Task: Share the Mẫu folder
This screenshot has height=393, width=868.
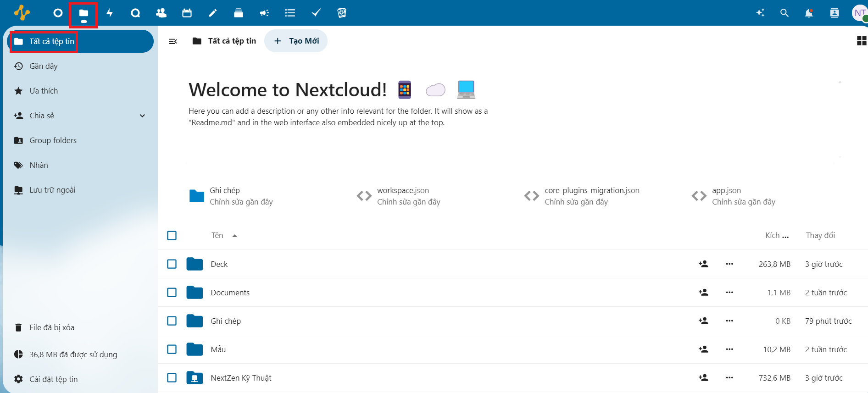Action: point(703,349)
